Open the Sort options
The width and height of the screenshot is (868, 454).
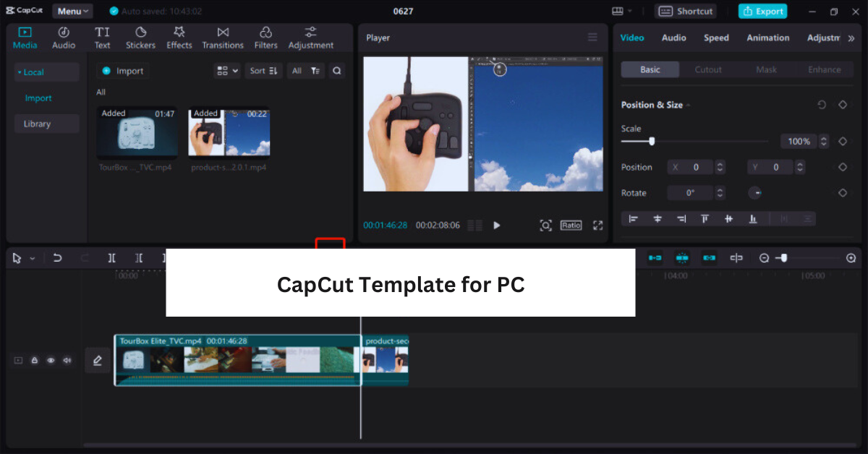tap(263, 71)
